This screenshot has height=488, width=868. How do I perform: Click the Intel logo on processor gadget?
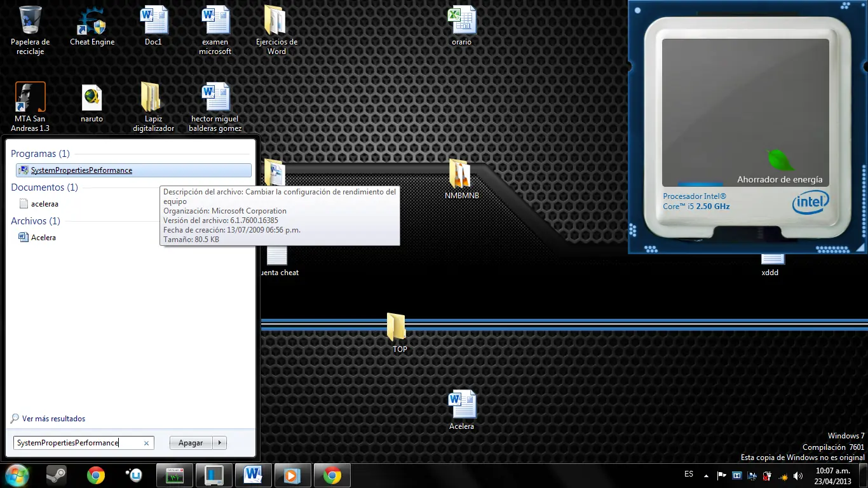click(x=810, y=203)
